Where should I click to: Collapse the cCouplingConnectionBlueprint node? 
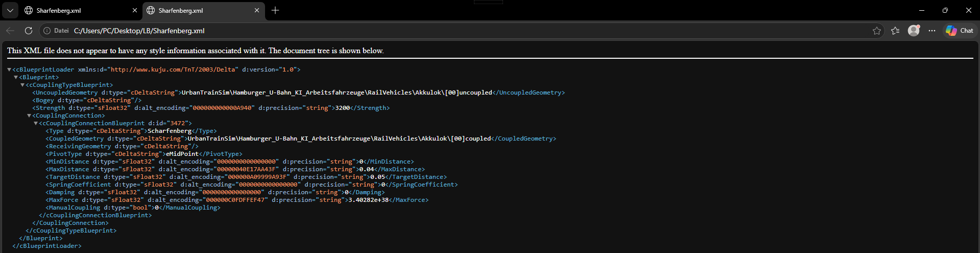[x=36, y=123]
